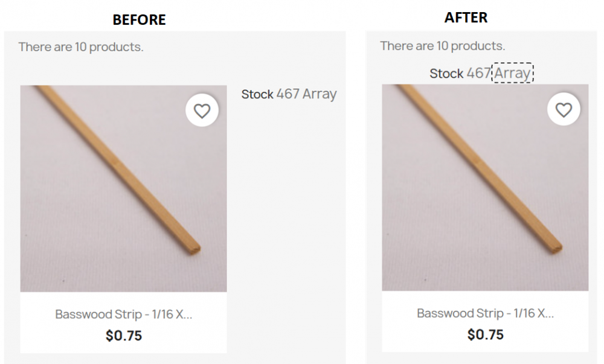Toggle the wishlist heart on the left basswood product
This screenshot has width=604, height=364.
pos(202,109)
